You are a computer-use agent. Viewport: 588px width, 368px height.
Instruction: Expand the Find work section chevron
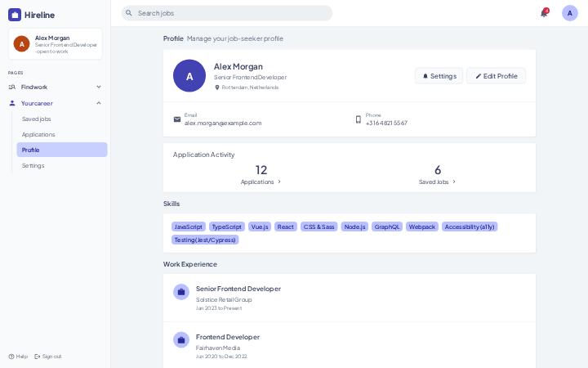click(99, 87)
